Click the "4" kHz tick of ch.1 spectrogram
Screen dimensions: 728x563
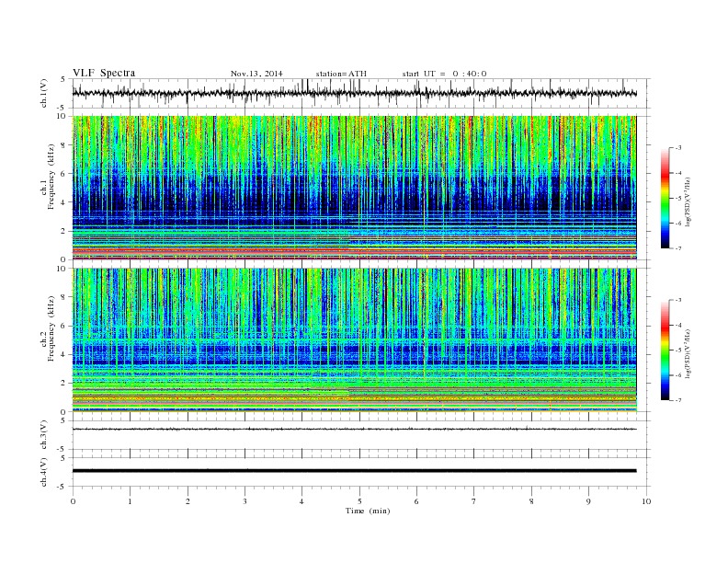(64, 202)
